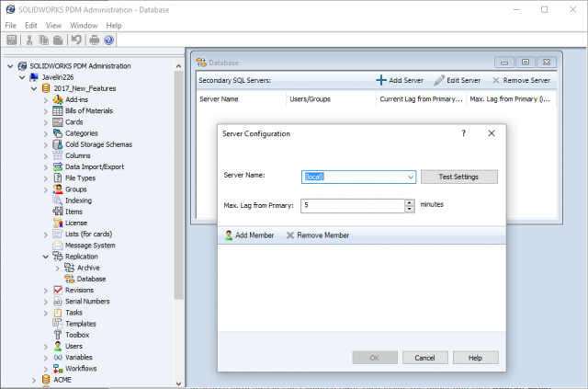Select the Cold Storage Schemas icon
Image resolution: width=588 pixels, height=389 pixels.
coord(58,144)
